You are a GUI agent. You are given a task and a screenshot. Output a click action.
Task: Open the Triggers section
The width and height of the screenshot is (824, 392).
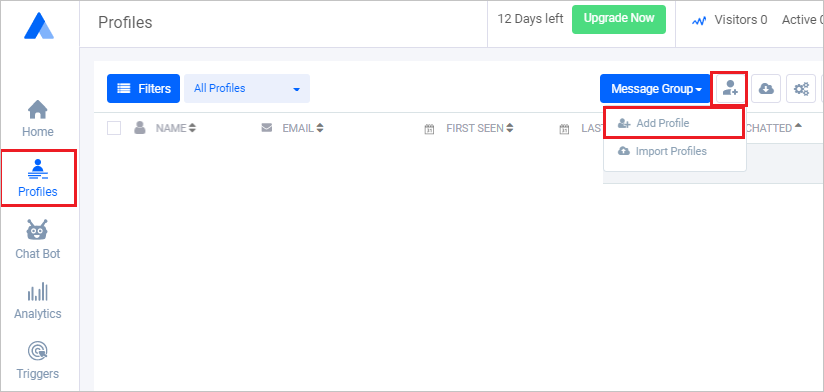[x=38, y=360]
